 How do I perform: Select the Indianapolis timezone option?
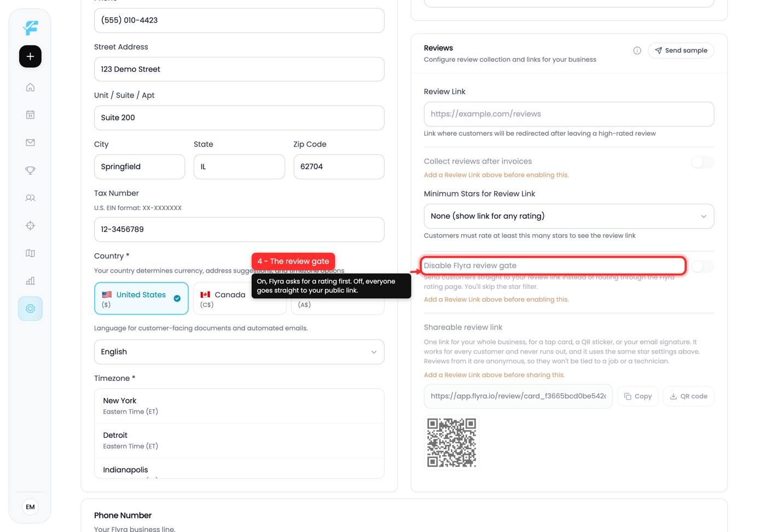click(239, 469)
